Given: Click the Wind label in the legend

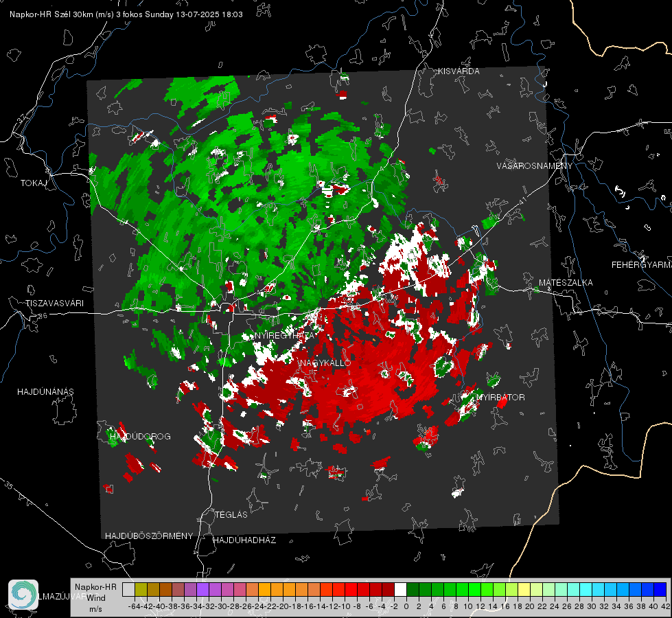Looking at the screenshot, I should (96, 598).
